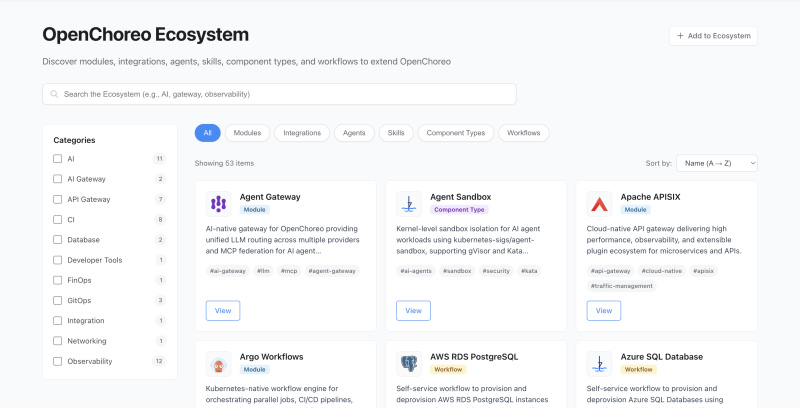
Task: Click the #api-gateway tag
Action: [611, 271]
